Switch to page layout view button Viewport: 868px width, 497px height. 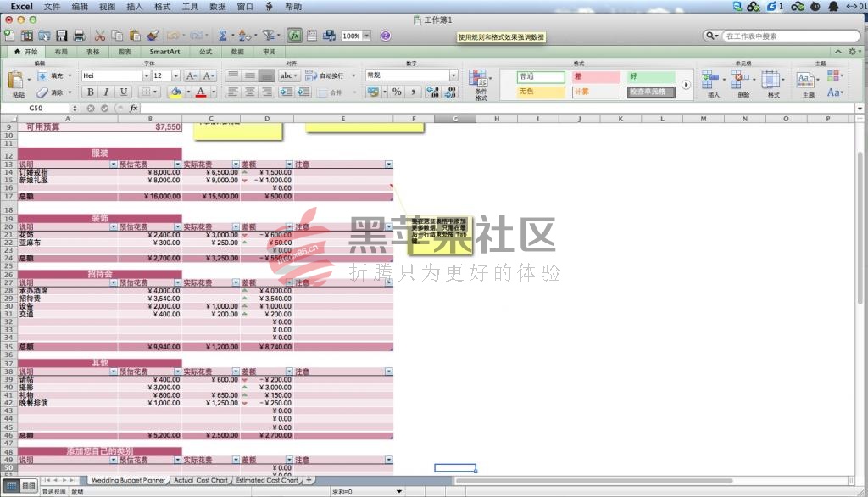tap(29, 486)
